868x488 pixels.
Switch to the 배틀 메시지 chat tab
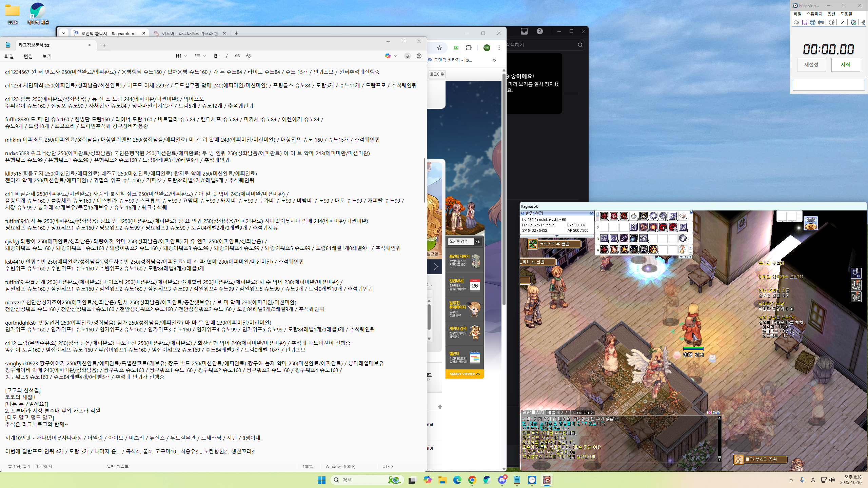click(558, 412)
